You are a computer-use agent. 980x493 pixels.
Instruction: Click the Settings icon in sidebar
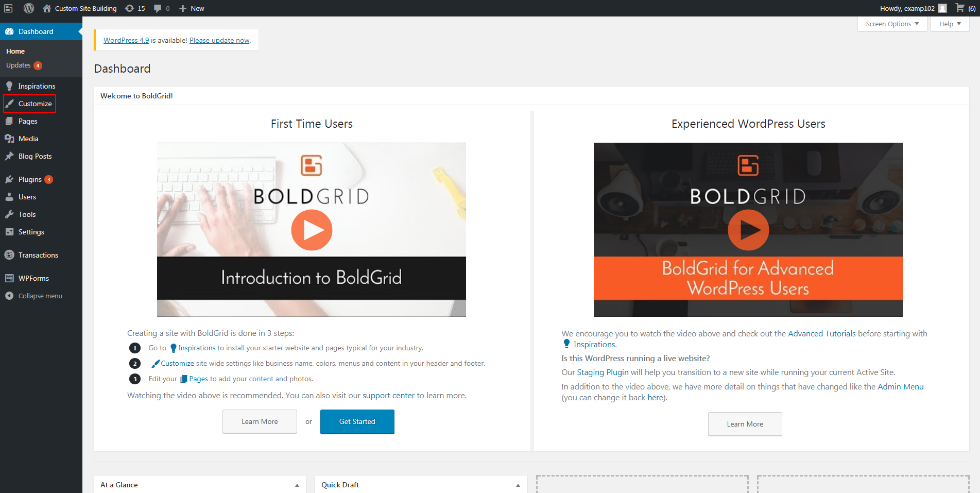(x=9, y=232)
